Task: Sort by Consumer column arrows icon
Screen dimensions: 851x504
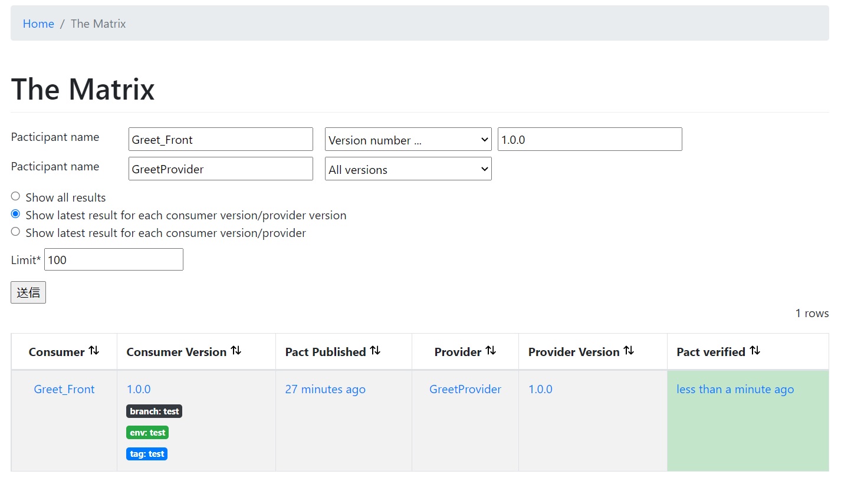Action: 94,351
